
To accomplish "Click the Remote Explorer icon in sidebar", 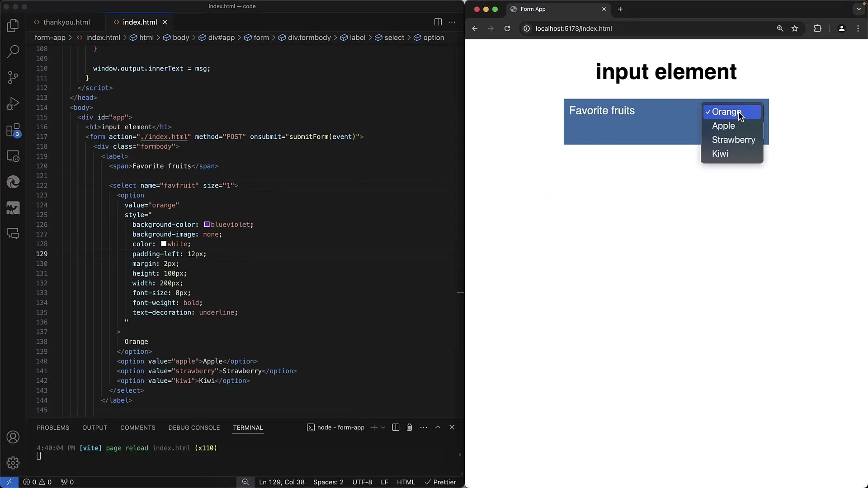I will pos(13,156).
